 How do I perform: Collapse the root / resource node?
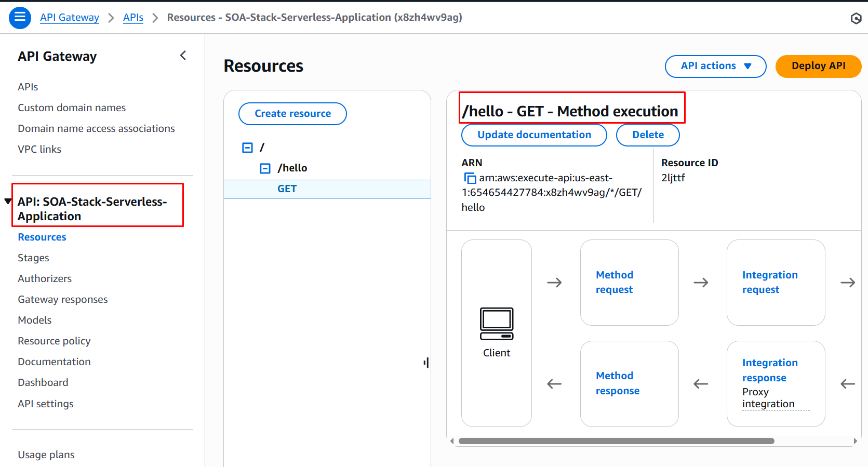coord(248,148)
